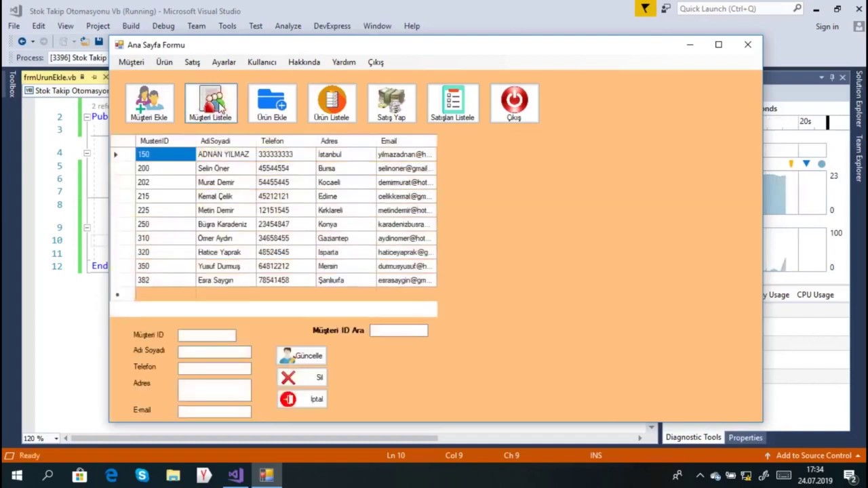Click the Adı Soyadı input field
The height and width of the screenshot is (488, 868).
[x=214, y=351]
